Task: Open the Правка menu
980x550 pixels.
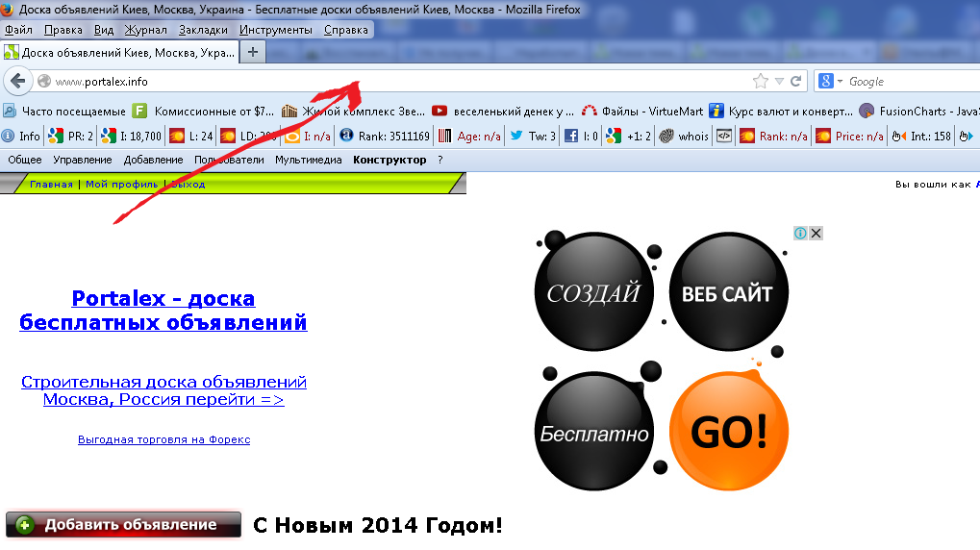Action: [x=63, y=30]
